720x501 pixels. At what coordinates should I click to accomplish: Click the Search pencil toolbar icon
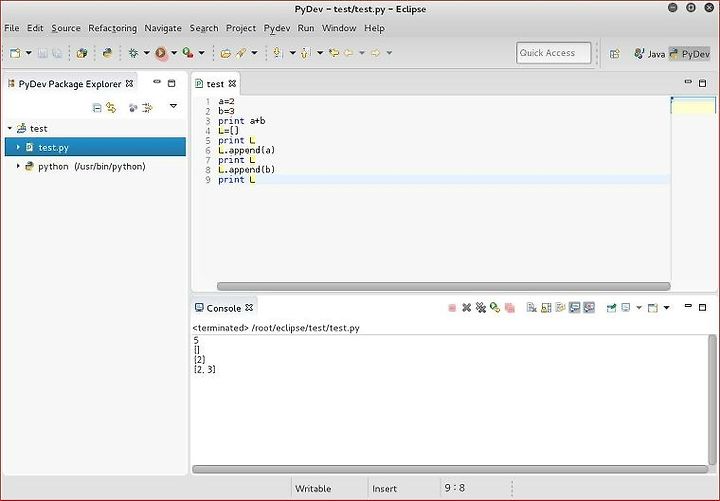pyautogui.click(x=241, y=53)
